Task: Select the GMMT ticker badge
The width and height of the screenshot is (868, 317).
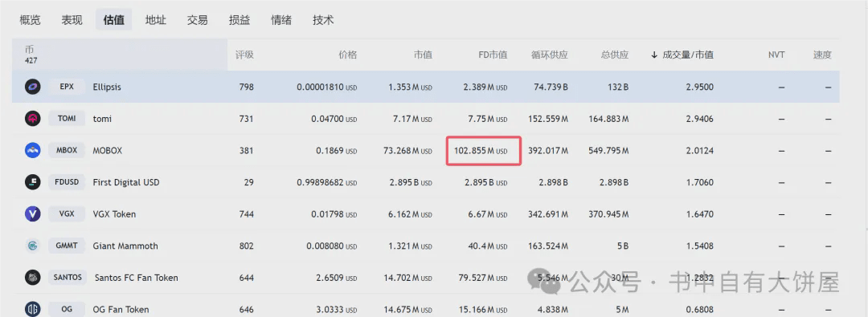Action: [67, 246]
